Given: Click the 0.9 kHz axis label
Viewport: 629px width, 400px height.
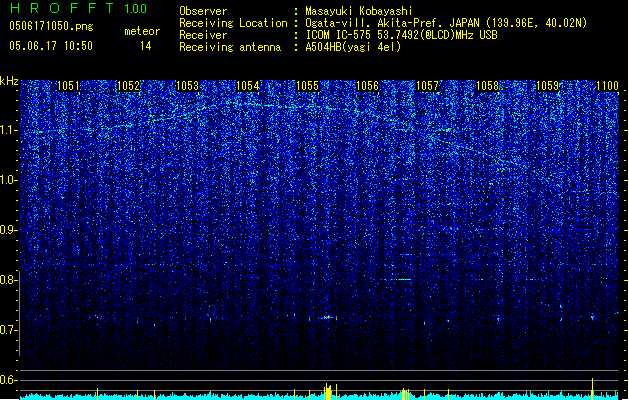Looking at the screenshot, I should pos(9,230).
